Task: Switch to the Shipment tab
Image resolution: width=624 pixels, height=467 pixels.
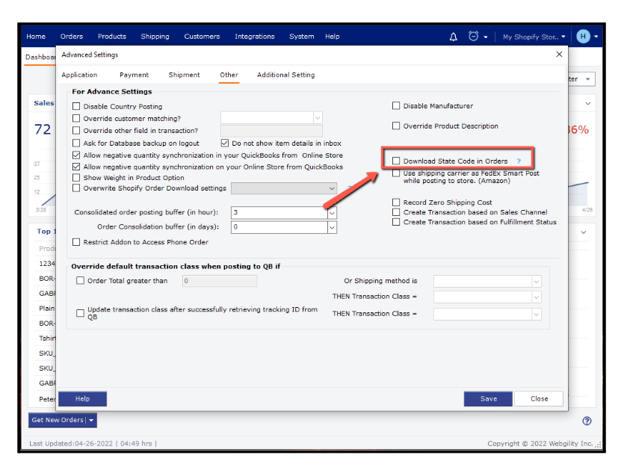Action: pos(184,75)
